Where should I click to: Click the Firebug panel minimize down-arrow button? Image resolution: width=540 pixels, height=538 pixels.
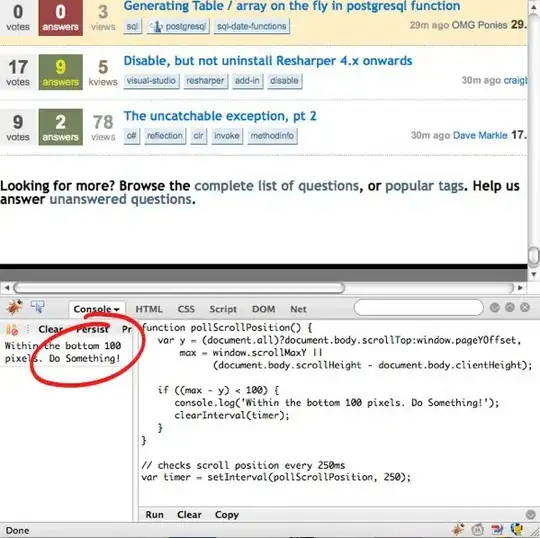(495, 308)
